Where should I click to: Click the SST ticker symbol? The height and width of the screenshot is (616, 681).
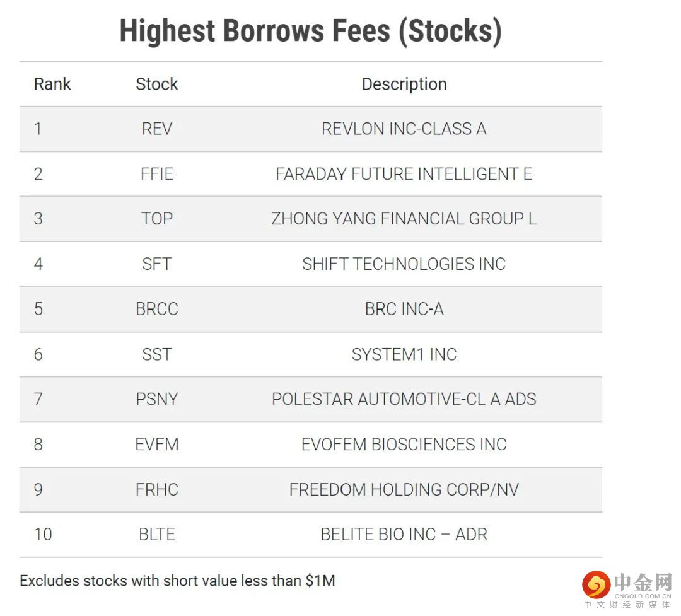pos(157,354)
